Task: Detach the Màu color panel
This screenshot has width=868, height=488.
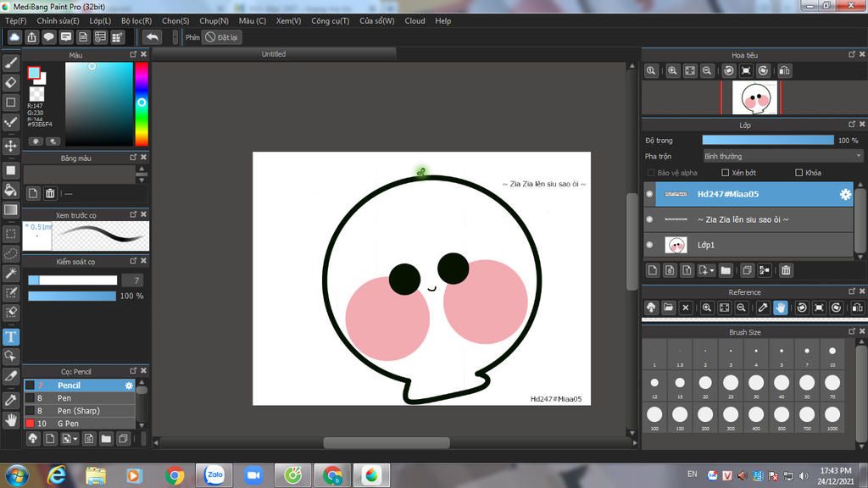Action: pos(133,54)
